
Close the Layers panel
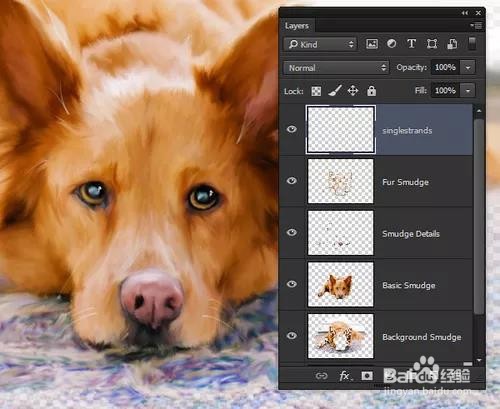click(x=478, y=13)
